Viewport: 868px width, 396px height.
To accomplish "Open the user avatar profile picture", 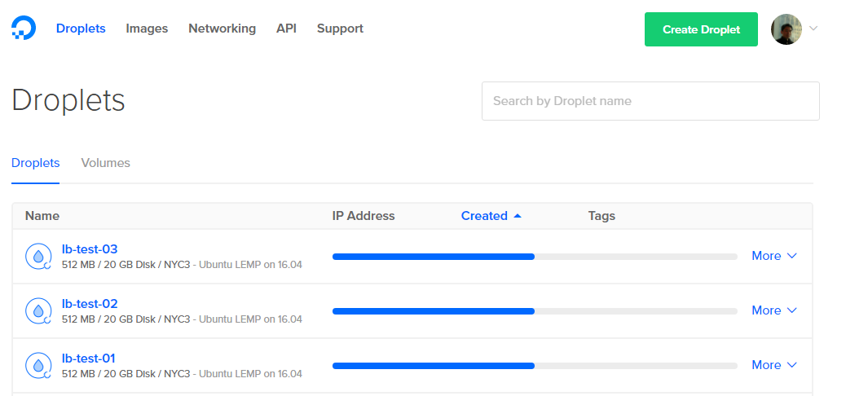I will pyautogui.click(x=786, y=29).
